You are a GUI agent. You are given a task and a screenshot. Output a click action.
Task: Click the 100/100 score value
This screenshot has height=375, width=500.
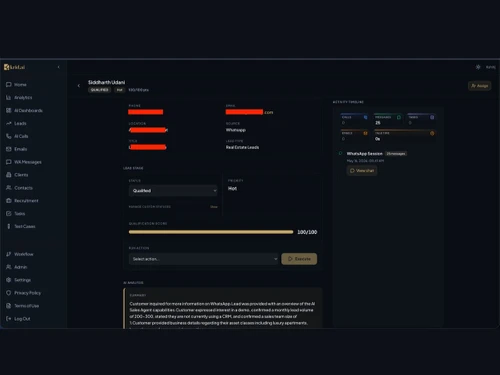tap(307, 232)
